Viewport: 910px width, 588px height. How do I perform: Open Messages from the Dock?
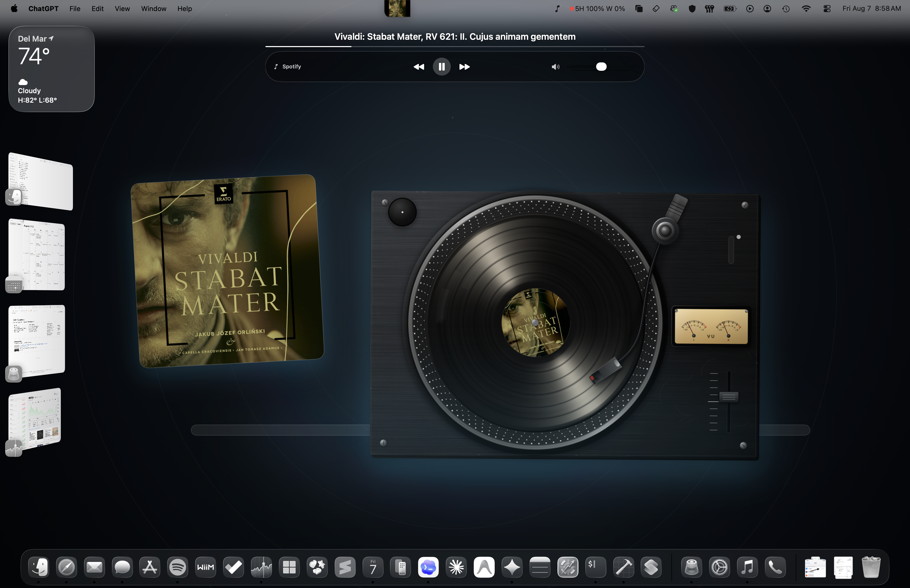[122, 567]
